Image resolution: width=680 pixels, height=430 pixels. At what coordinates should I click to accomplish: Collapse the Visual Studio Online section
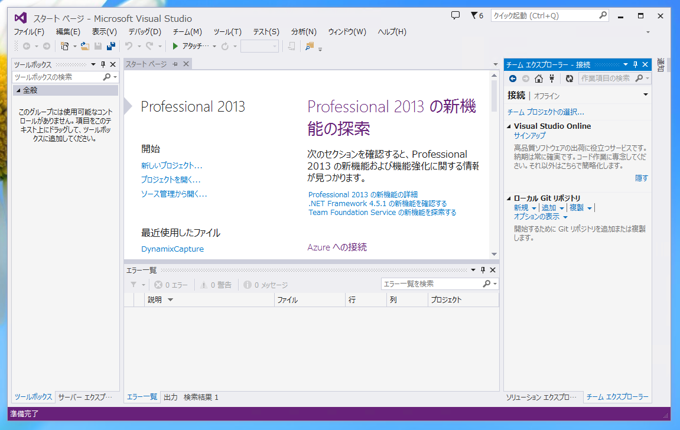(509, 127)
